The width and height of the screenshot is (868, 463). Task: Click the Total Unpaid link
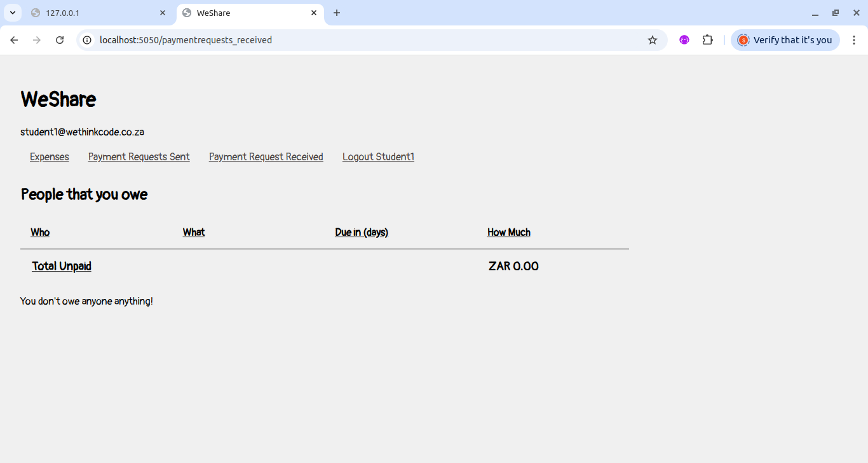coord(61,266)
